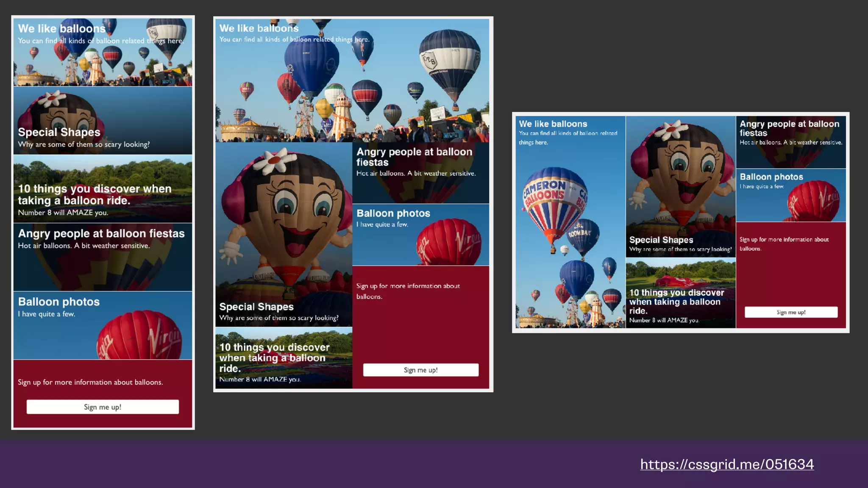Click We like balloons heading in left layout
Image resolution: width=868 pixels, height=488 pixels.
coord(62,29)
